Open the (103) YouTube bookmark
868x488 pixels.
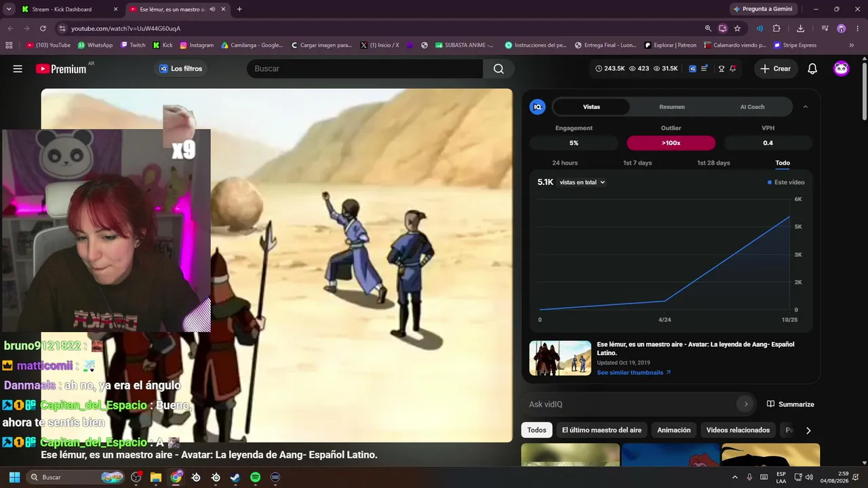(x=48, y=45)
